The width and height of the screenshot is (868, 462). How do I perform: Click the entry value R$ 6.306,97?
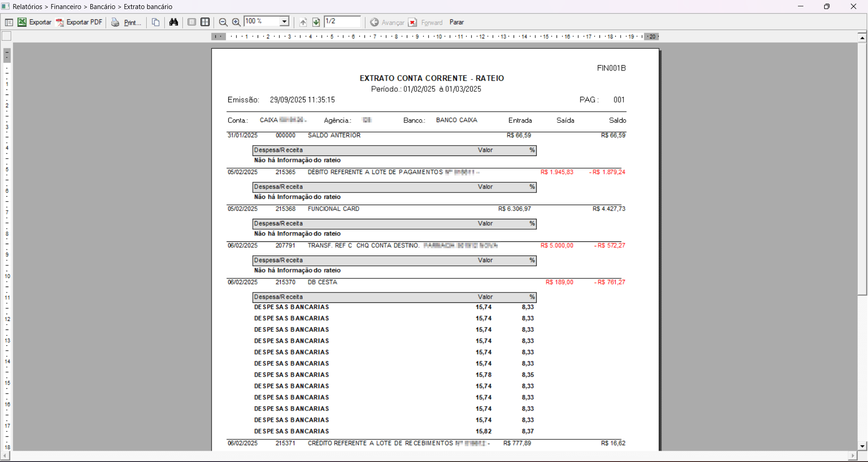pos(514,209)
